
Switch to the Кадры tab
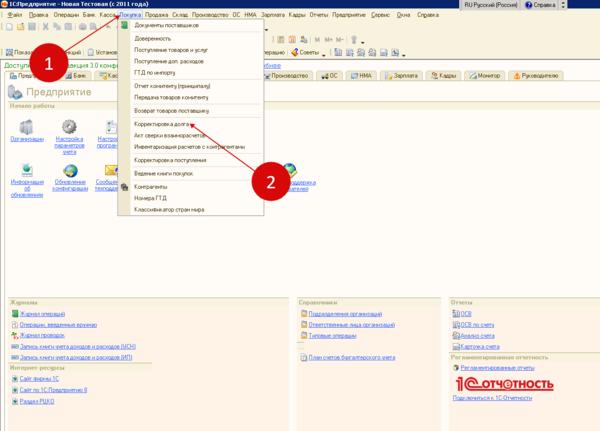click(443, 75)
